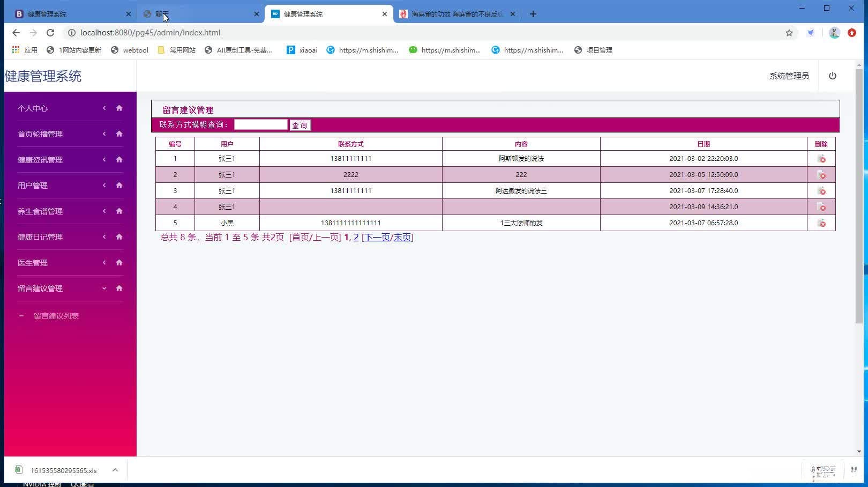Click home icon beside 医生管理
Viewport: 868px width, 487px height.
coord(119,263)
